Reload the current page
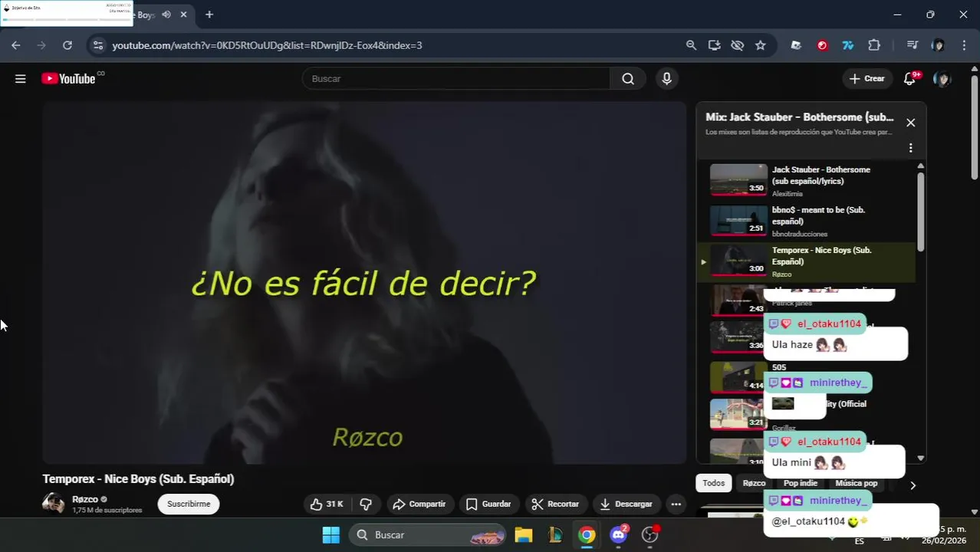The width and height of the screenshot is (980, 552). pyautogui.click(x=67, y=45)
